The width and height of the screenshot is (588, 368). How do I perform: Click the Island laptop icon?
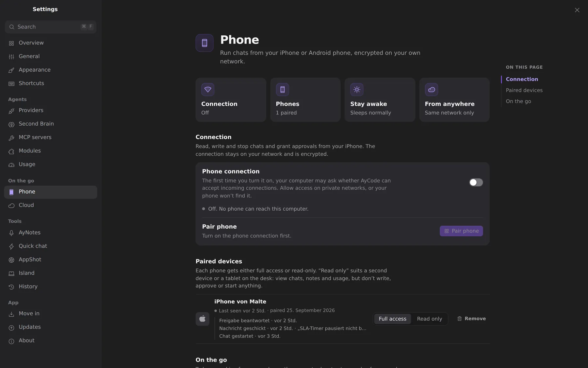point(11,273)
